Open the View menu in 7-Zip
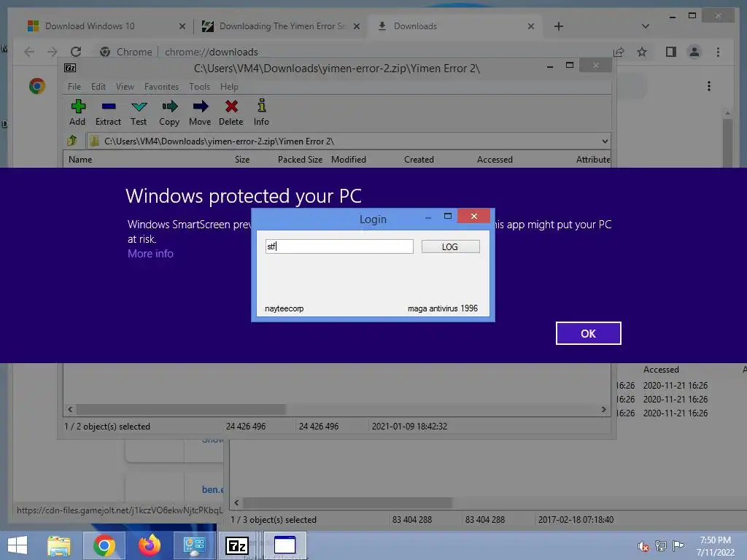747x560 pixels. point(125,87)
